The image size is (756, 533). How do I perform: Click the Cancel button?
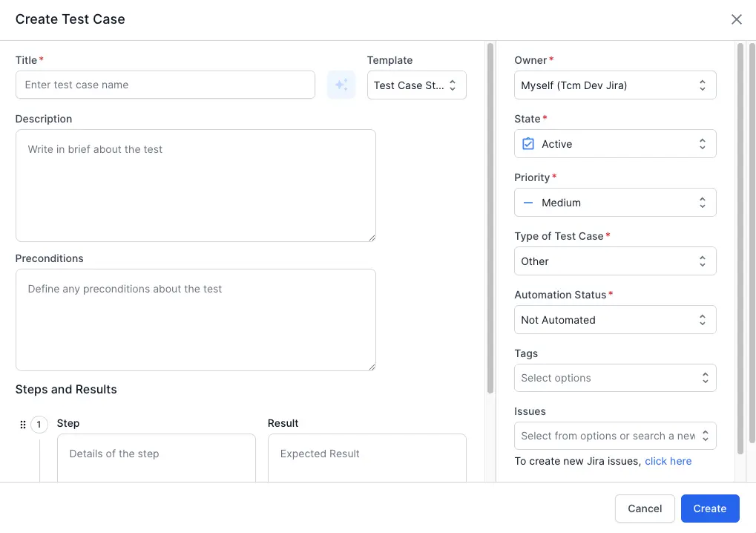click(x=644, y=508)
